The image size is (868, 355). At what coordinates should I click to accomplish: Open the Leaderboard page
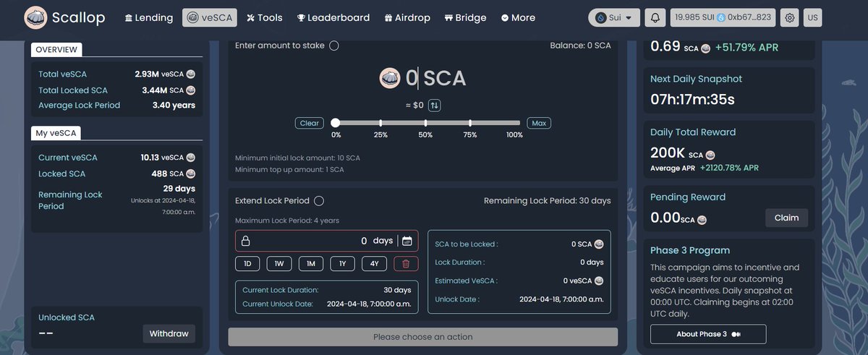pos(333,17)
